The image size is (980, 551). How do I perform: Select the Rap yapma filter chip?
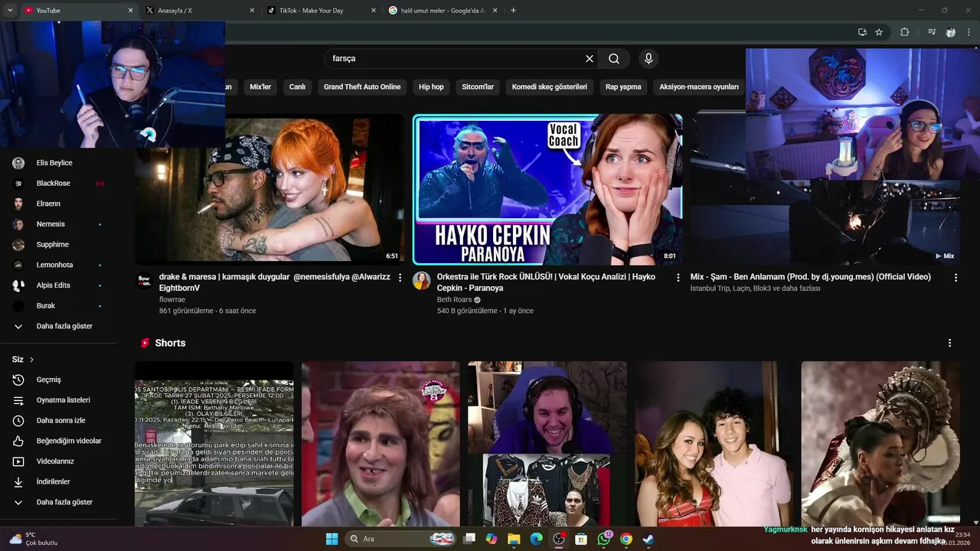pos(623,87)
